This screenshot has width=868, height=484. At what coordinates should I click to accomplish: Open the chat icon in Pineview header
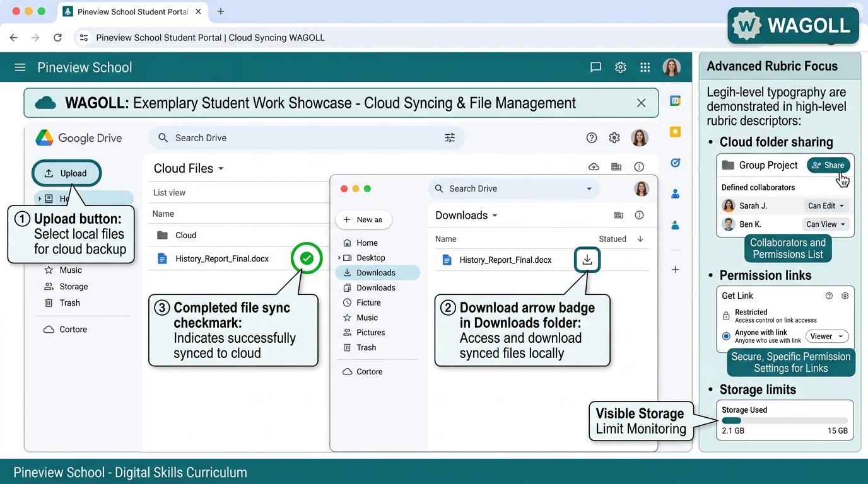click(x=595, y=67)
